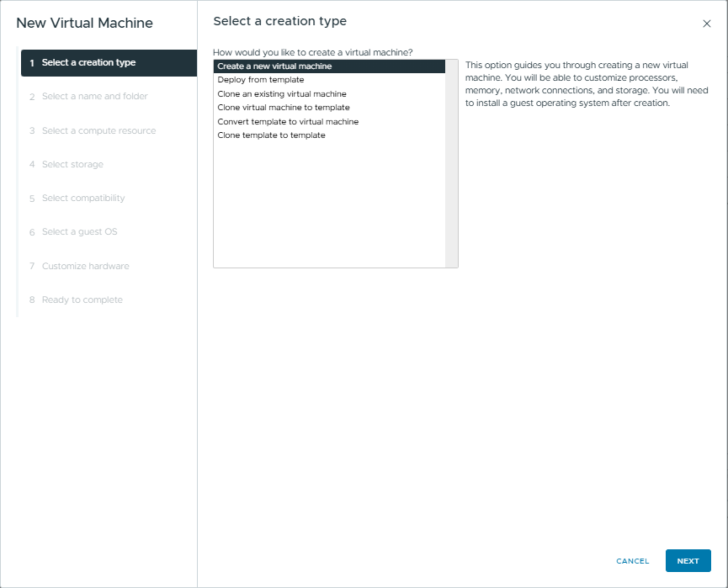Open step 1 'Select a creation type'
This screenshot has width=728, height=588.
point(88,63)
